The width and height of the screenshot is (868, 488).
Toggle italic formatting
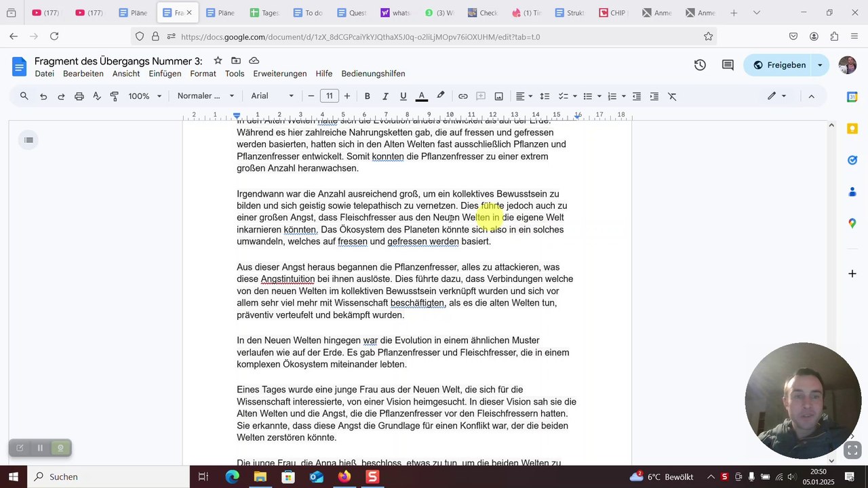pyautogui.click(x=385, y=96)
